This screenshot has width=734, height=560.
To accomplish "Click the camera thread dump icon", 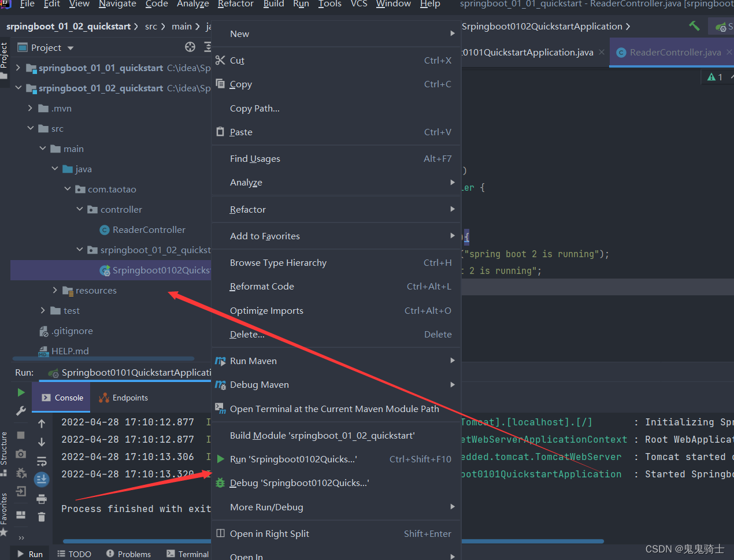I will point(21,454).
